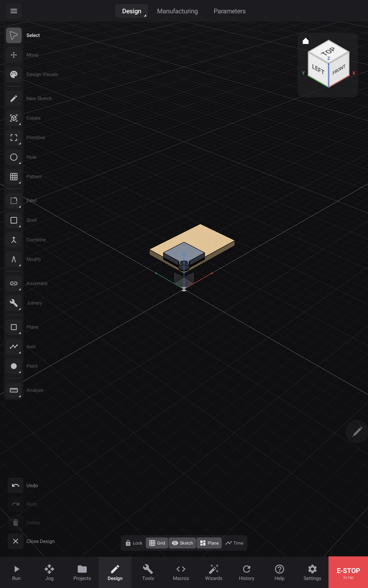Open the Assembly tool
The width and height of the screenshot is (368, 588).
click(x=14, y=283)
